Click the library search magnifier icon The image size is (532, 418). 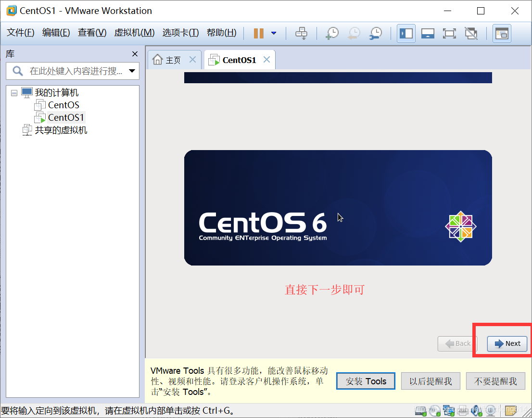pyautogui.click(x=18, y=71)
